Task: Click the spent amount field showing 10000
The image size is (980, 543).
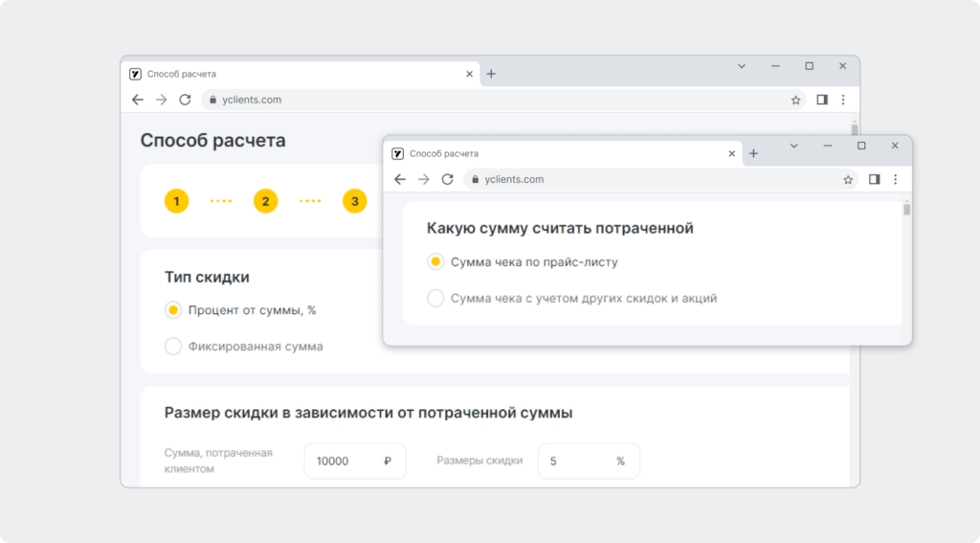Action: coord(355,461)
